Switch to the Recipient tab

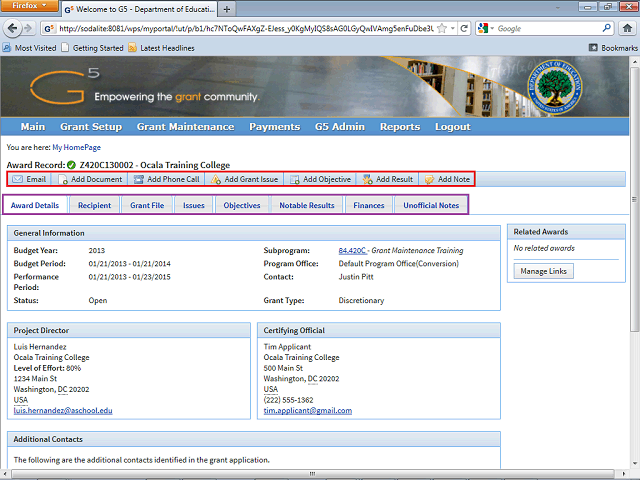[95, 205]
